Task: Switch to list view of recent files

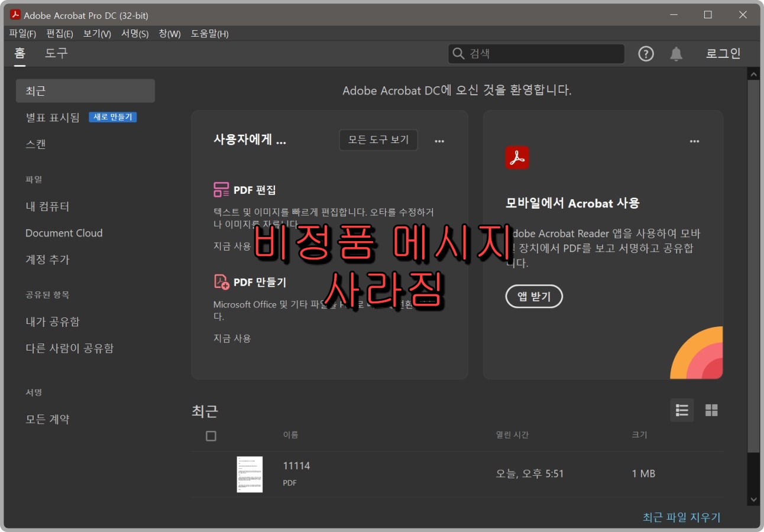Action: pyautogui.click(x=682, y=410)
